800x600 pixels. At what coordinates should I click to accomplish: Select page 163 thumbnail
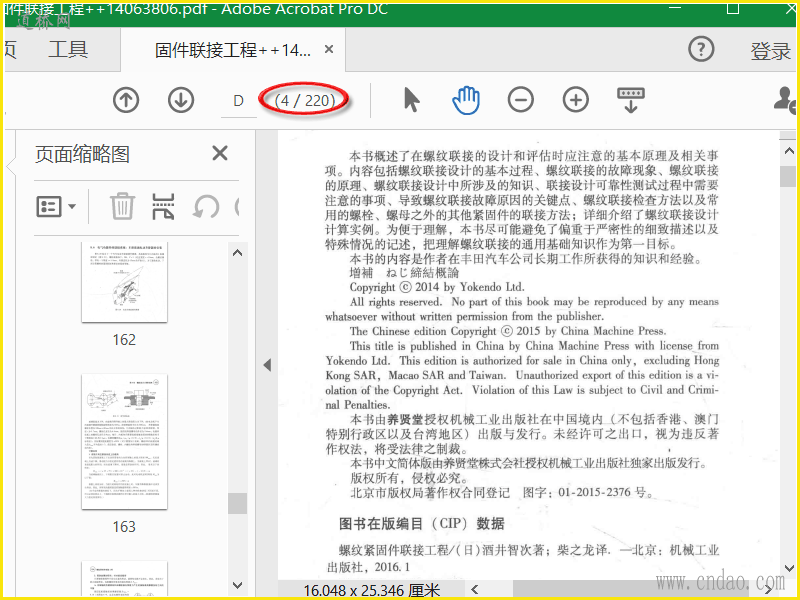tap(124, 442)
